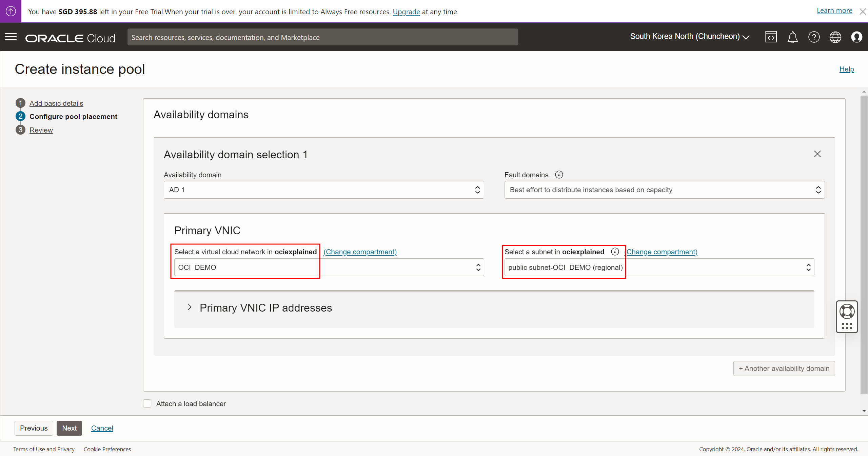
Task: Open the user profile avatar menu
Action: click(x=856, y=37)
